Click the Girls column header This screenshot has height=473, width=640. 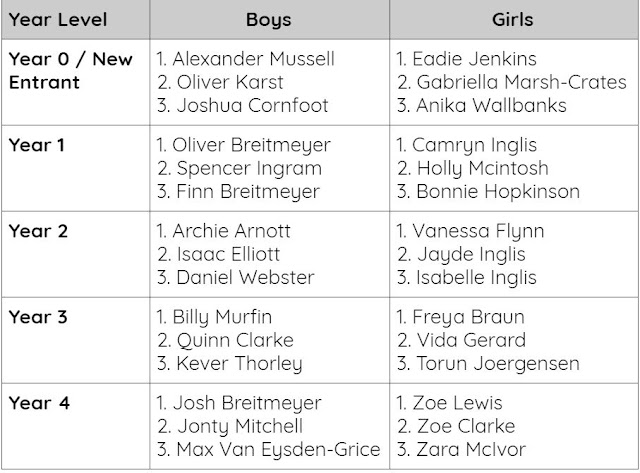[514, 20]
